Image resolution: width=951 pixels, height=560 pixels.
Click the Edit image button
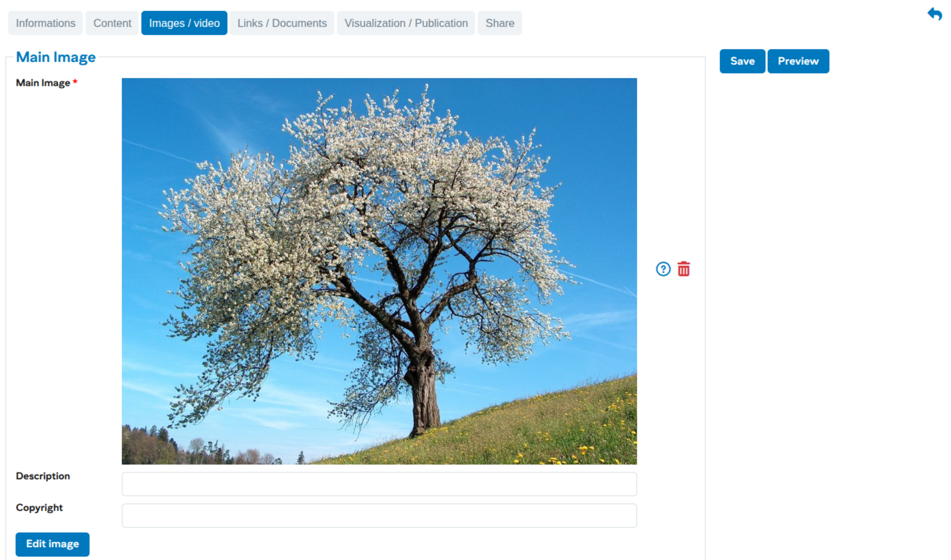53,544
